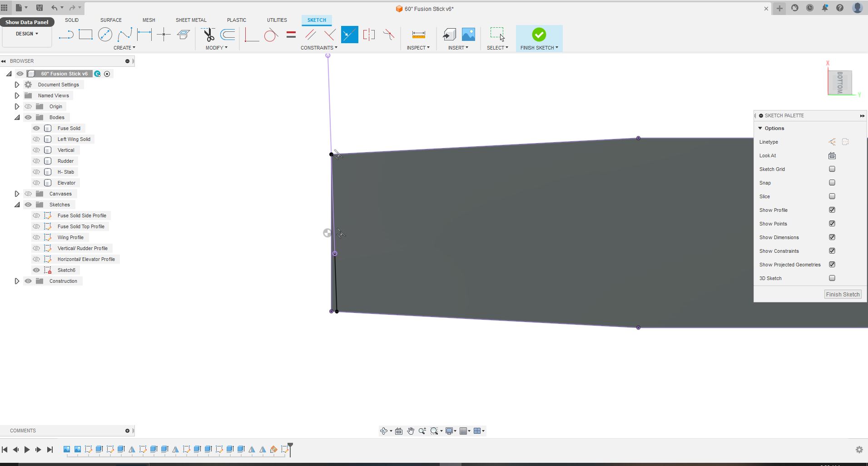Activate the Fit Point Spline tool
The height and width of the screenshot is (466, 868).
[x=124, y=35]
